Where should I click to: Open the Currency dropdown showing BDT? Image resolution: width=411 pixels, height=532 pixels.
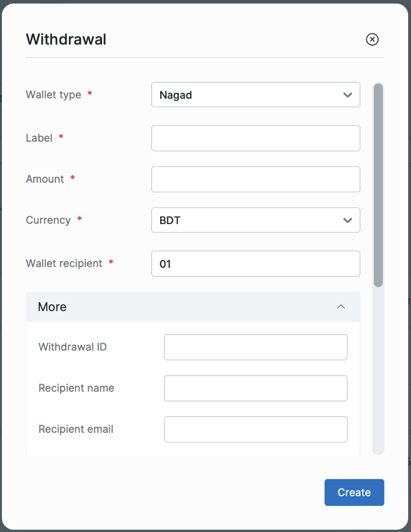pos(256,220)
